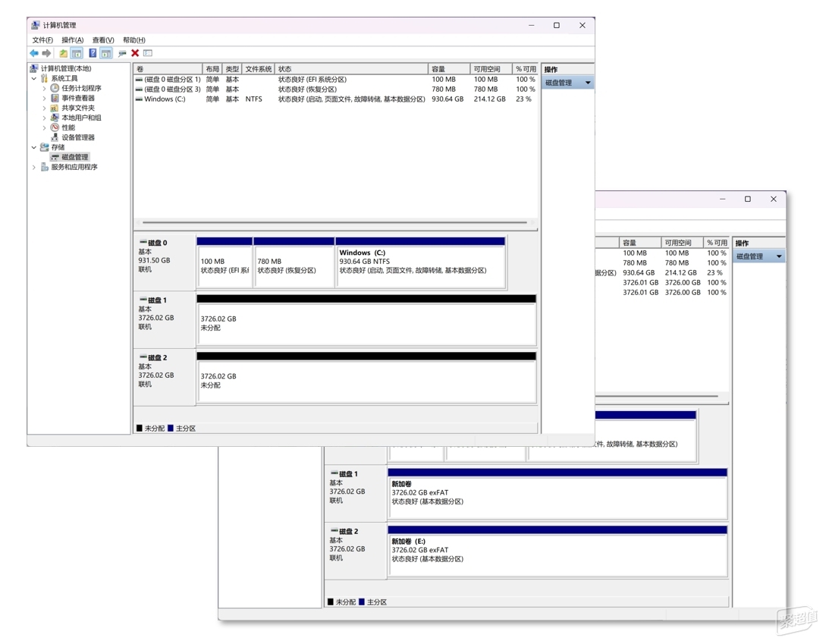
Task: Collapse the 存储 tree node
Action: click(34, 148)
